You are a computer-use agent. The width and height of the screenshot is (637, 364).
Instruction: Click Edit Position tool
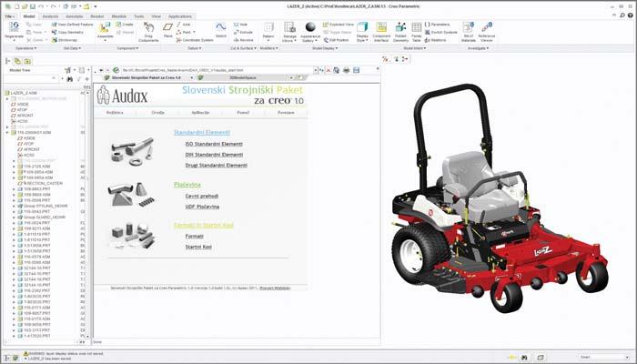[336, 40]
